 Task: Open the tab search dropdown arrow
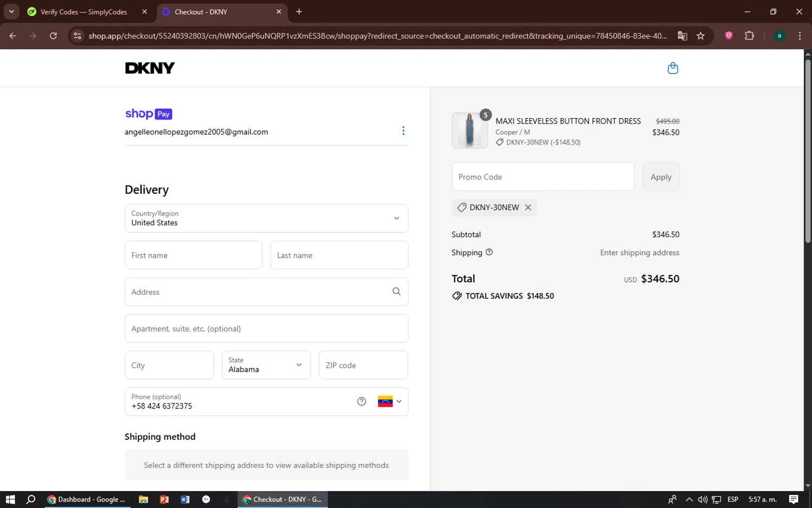[11, 11]
